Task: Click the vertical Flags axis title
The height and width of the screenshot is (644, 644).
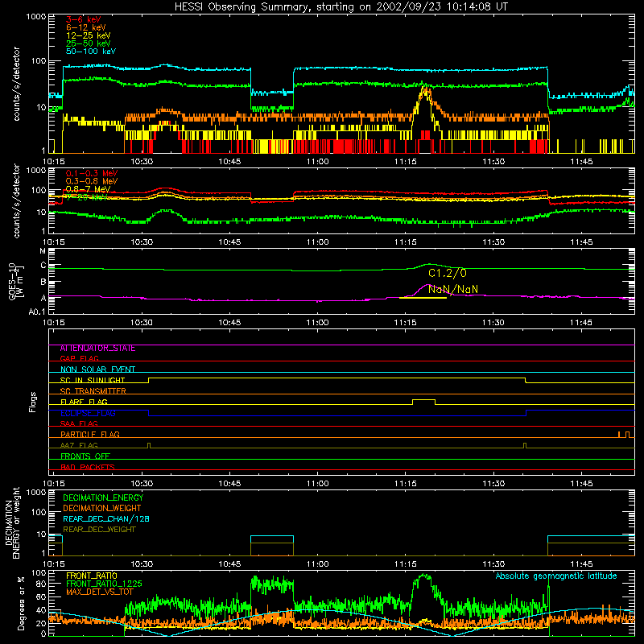Action: [33, 402]
